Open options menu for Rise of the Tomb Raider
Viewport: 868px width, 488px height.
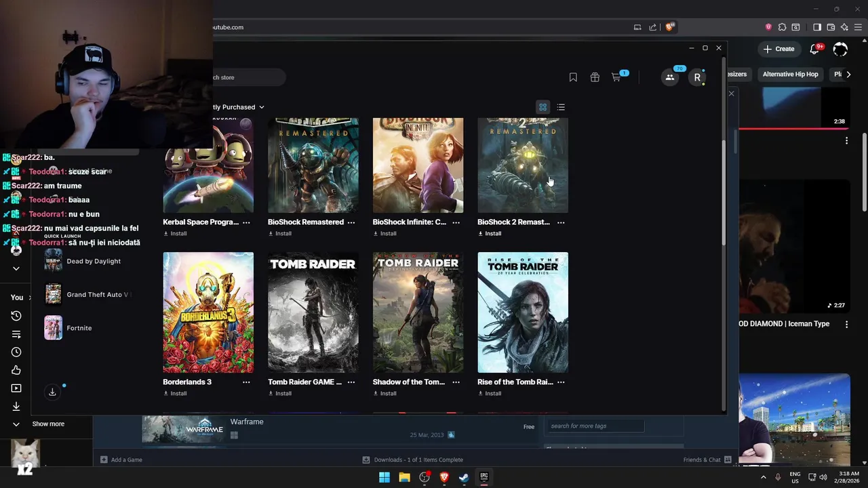561,382
